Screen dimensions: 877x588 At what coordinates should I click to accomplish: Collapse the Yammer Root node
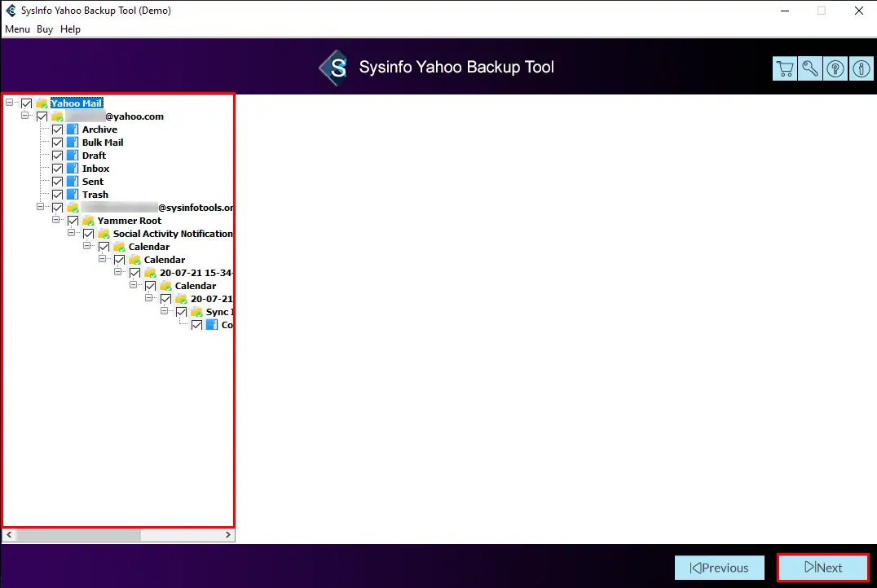pyautogui.click(x=56, y=220)
